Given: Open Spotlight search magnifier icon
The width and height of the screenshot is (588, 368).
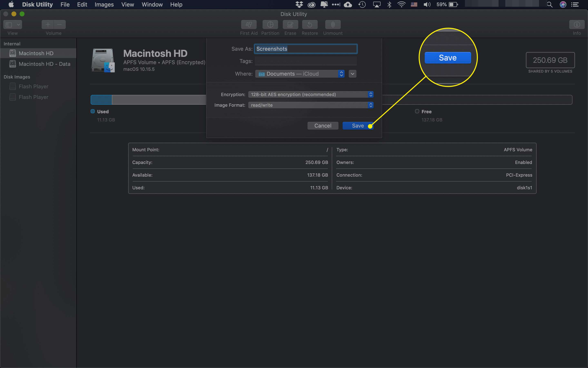Looking at the screenshot, I should [x=550, y=4].
